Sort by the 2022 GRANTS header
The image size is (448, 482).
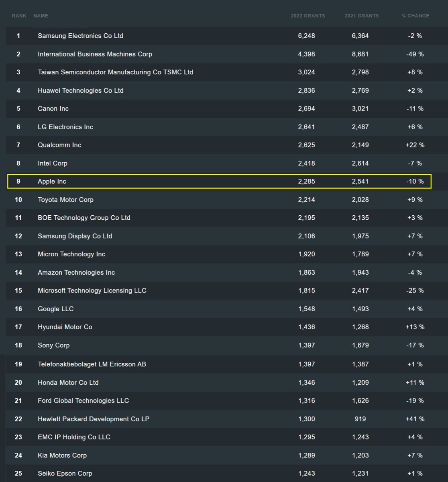pos(308,16)
